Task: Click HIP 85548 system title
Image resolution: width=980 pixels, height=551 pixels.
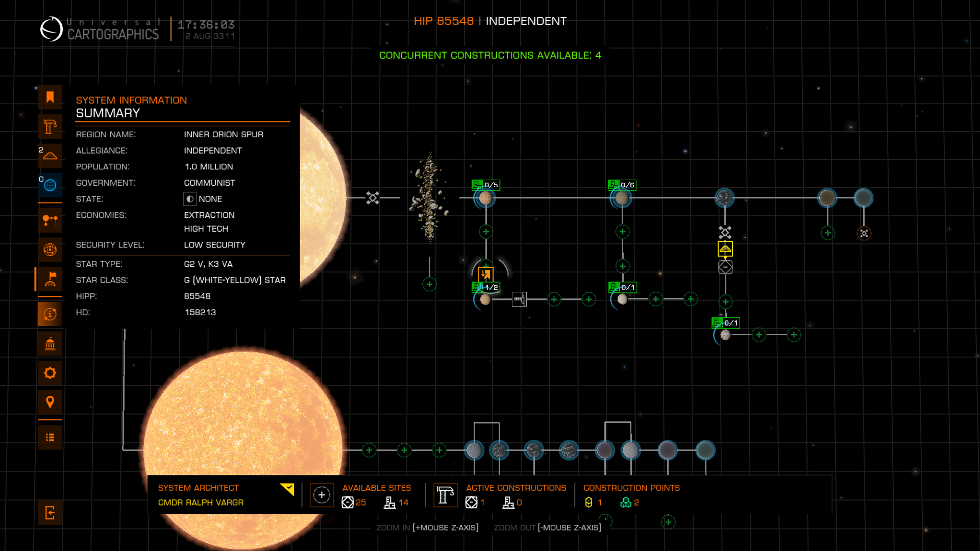Action: pyautogui.click(x=444, y=21)
